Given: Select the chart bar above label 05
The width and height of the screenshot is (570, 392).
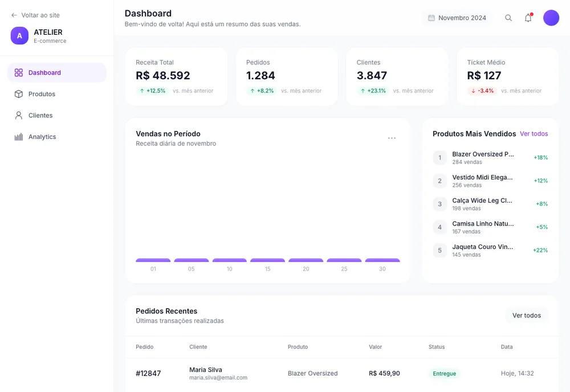Looking at the screenshot, I should coord(191,260).
